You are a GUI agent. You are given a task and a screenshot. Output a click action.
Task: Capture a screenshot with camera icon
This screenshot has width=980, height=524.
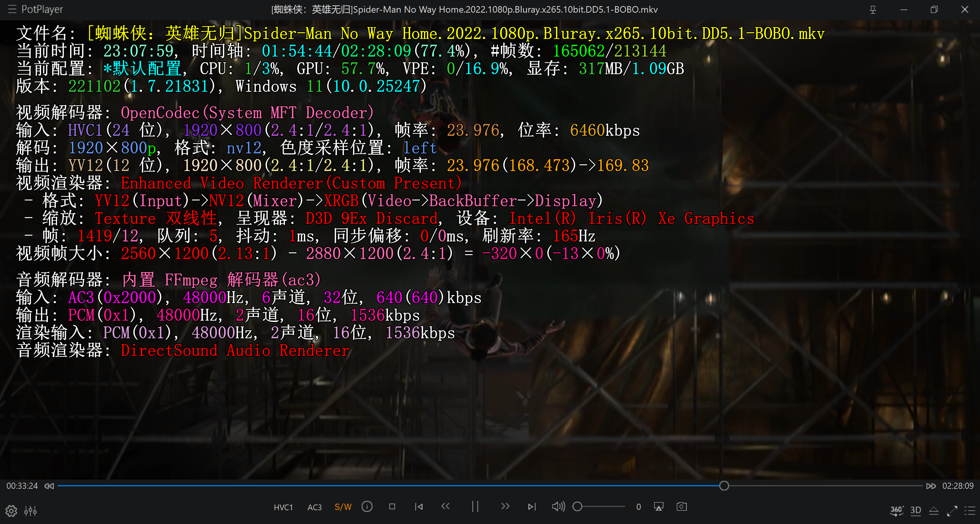point(682,507)
